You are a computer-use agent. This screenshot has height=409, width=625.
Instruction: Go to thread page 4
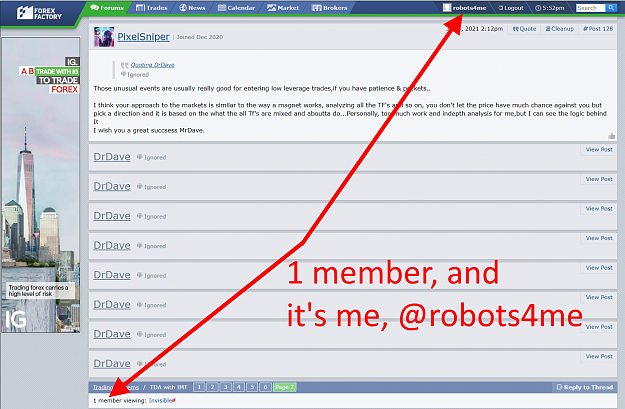coord(239,387)
